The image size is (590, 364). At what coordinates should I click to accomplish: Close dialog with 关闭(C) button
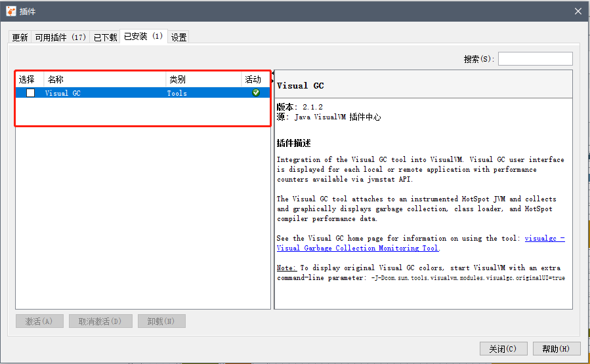[x=503, y=348]
